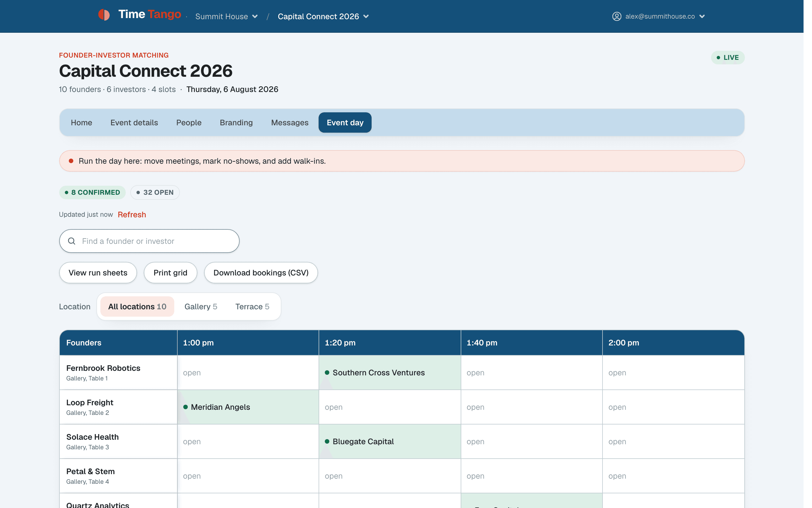Open the Event details tab

point(134,123)
